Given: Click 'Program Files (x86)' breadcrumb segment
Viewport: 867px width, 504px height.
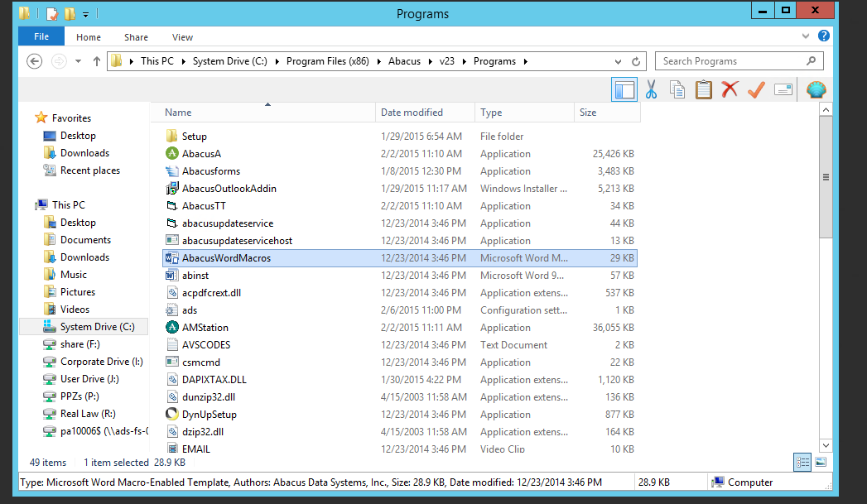Looking at the screenshot, I should (328, 61).
